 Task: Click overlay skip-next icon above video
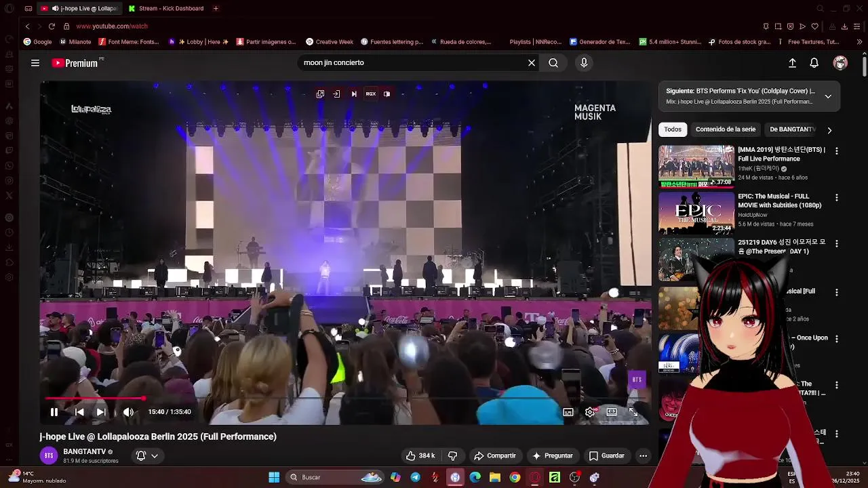353,94
